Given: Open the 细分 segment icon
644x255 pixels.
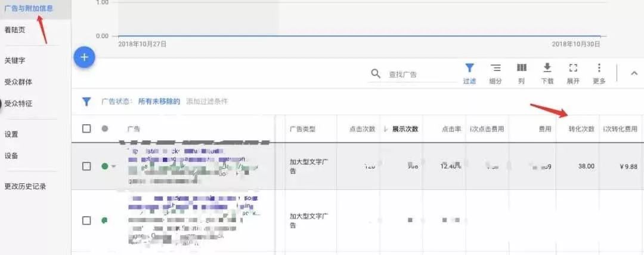Looking at the screenshot, I should [495, 68].
